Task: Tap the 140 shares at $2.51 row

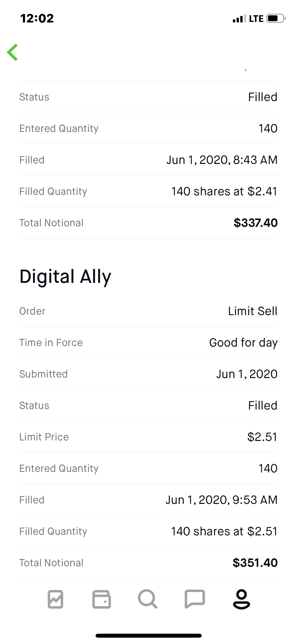Action: [x=148, y=531]
